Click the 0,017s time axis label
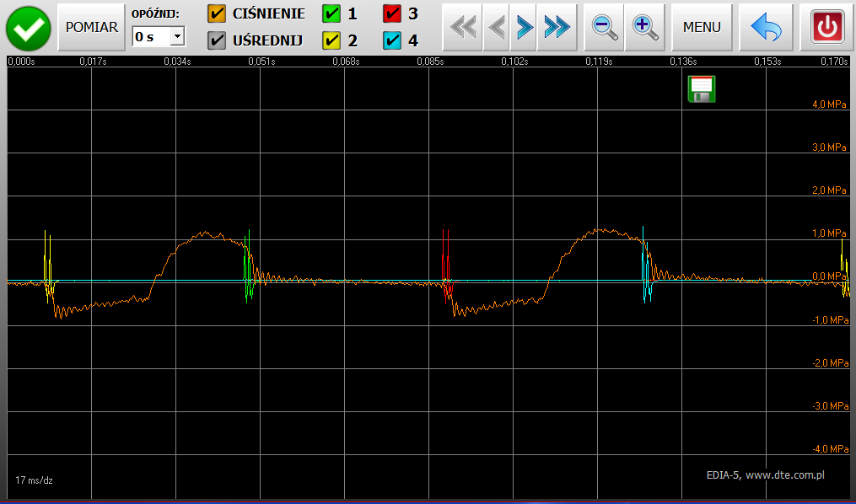856x504 pixels. point(93,61)
